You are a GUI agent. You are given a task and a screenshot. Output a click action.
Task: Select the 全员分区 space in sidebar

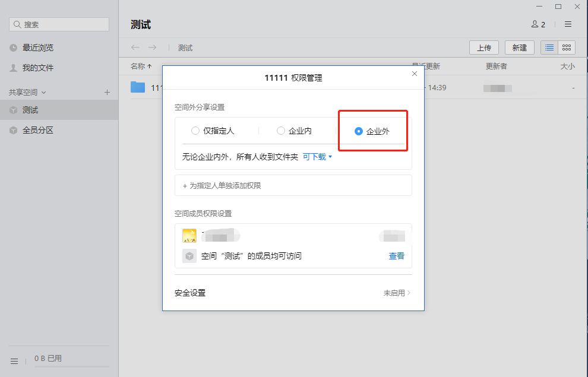(59, 130)
